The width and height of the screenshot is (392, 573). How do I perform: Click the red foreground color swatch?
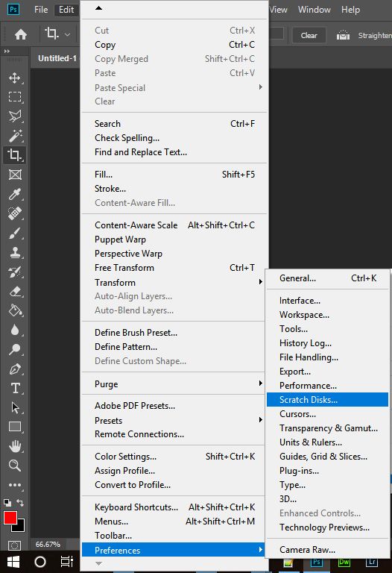click(10, 518)
